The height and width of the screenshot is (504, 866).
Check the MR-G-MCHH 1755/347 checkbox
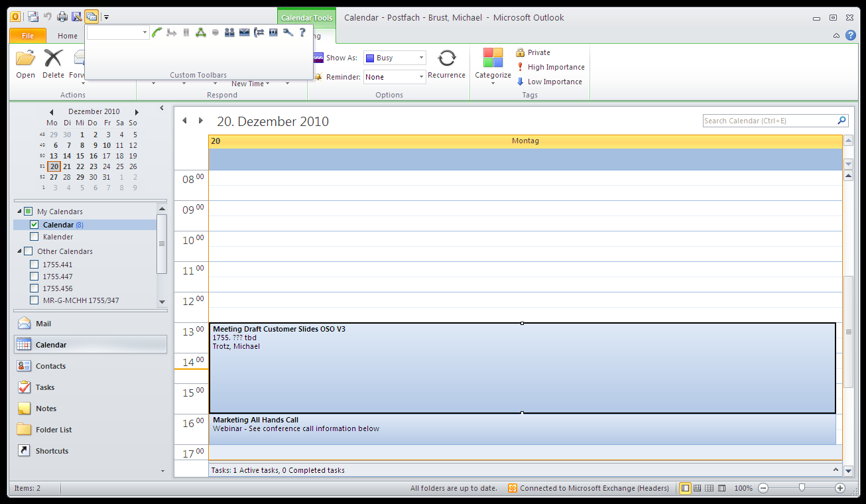point(34,300)
